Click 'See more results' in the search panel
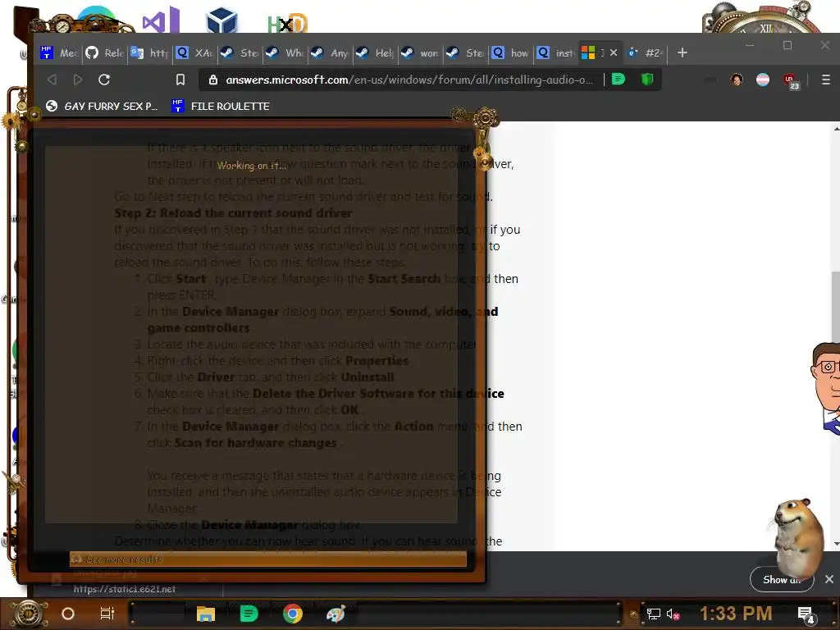 pyautogui.click(x=267, y=559)
